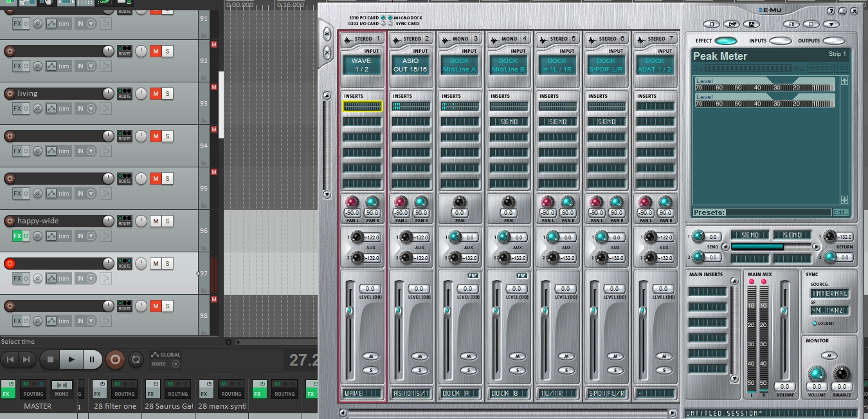Mute strip 1 WAVE in E-MU mixer
Image resolution: width=868 pixels, height=419 pixels.
click(371, 356)
